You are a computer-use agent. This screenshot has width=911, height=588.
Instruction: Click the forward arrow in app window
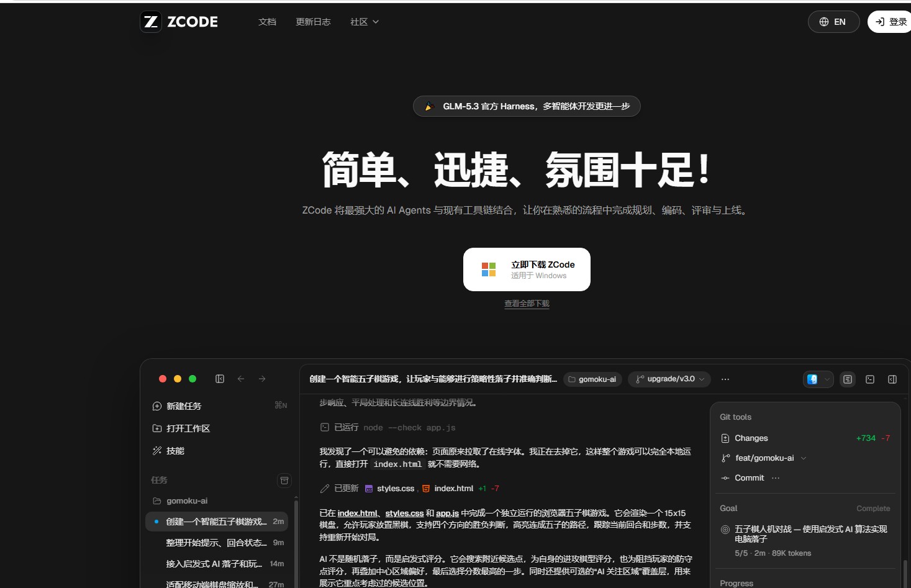click(x=262, y=379)
